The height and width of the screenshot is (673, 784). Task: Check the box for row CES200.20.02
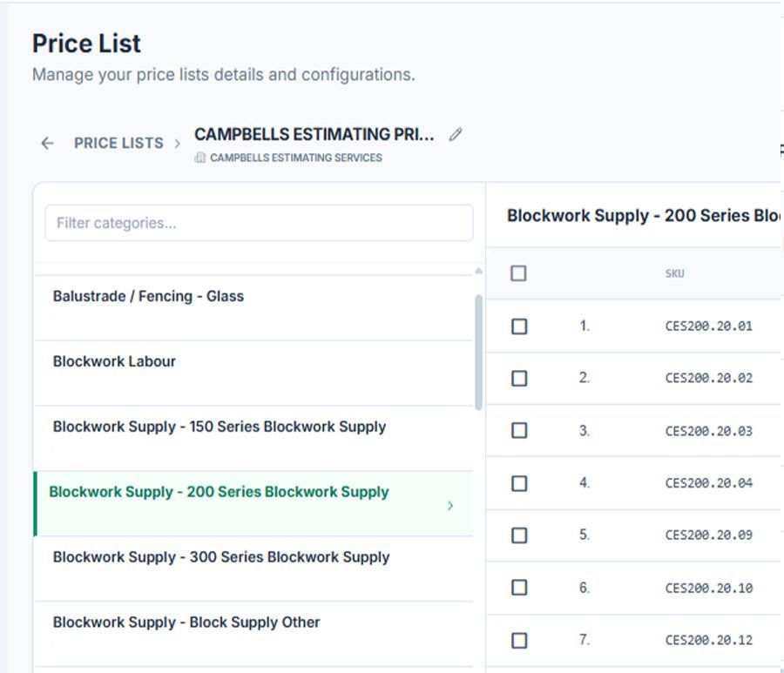click(519, 378)
